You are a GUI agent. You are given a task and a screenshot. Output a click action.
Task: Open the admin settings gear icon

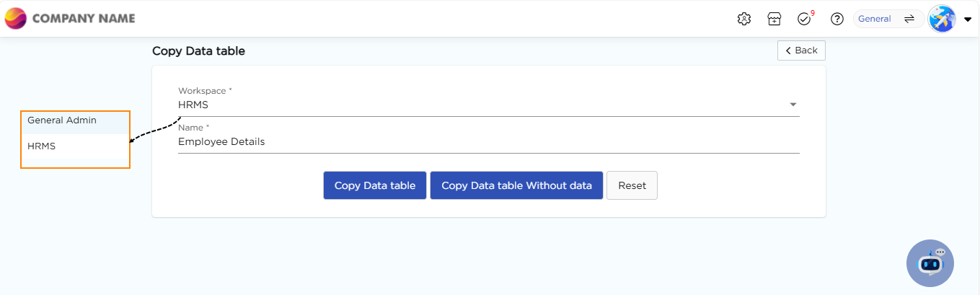[744, 19]
